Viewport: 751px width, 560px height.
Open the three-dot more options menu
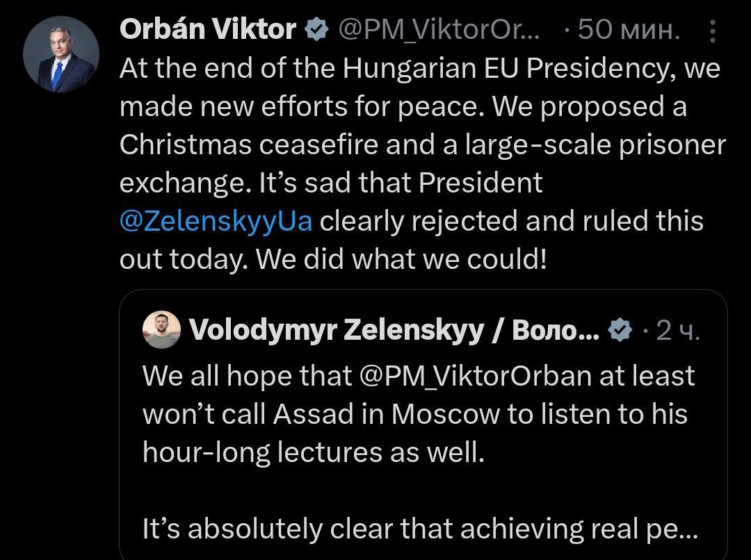tap(713, 31)
